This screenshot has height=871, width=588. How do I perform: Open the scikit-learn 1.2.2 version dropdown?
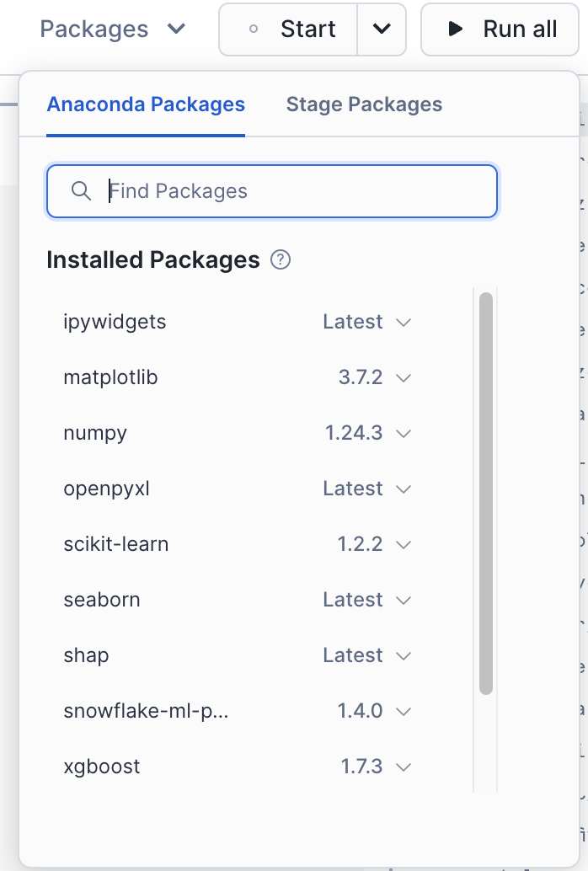[x=403, y=544]
